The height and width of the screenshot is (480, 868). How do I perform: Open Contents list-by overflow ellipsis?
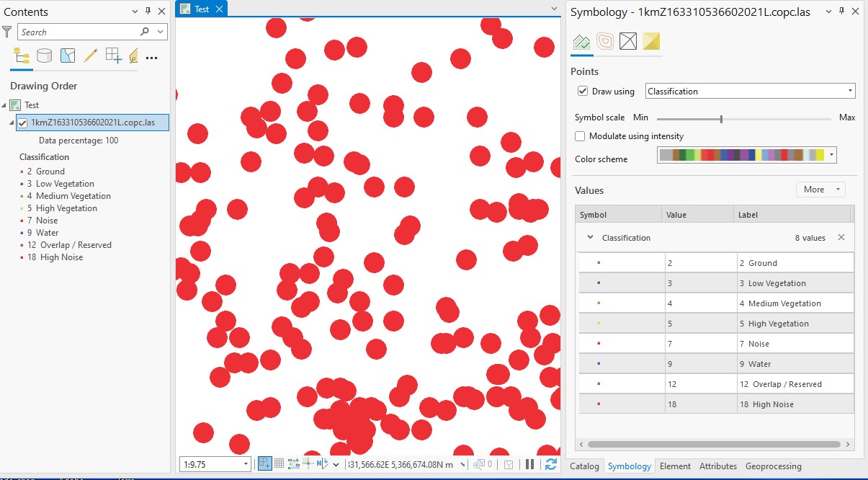tap(151, 58)
